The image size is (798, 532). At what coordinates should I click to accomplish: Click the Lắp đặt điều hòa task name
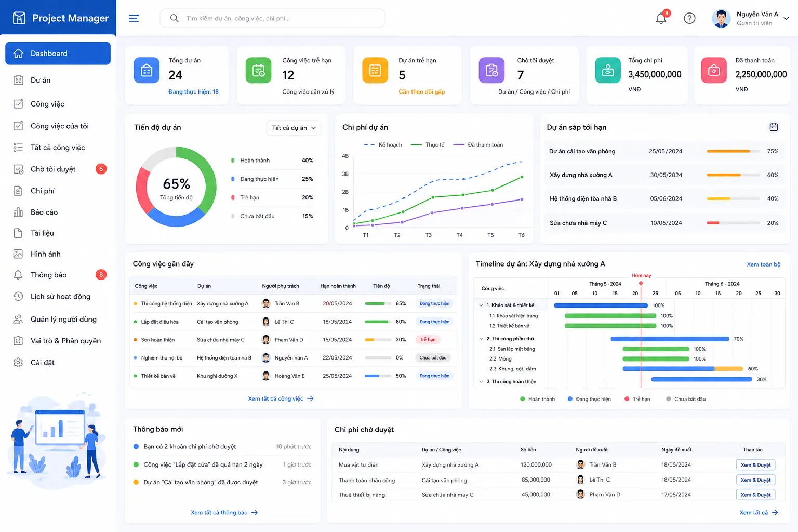click(160, 322)
